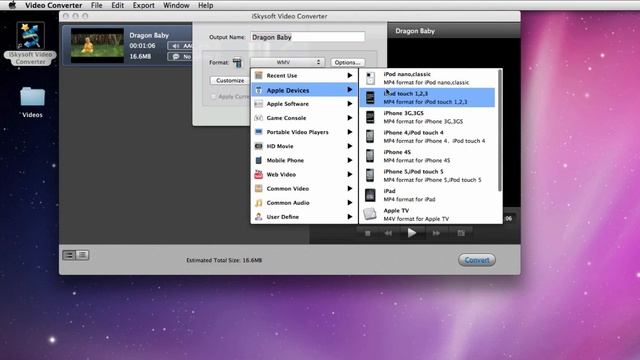Choose iPod touch 1,2,3 format
The image size is (640, 360).
[x=427, y=98]
